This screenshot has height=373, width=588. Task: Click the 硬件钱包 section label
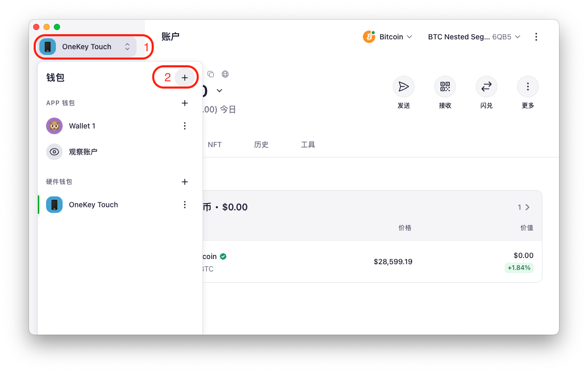[x=59, y=182]
